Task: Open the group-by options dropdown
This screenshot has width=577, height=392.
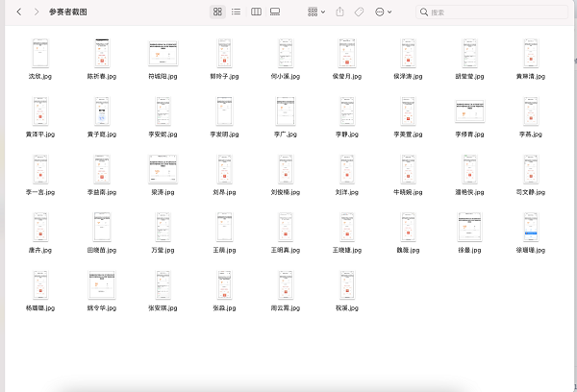Action: click(316, 12)
